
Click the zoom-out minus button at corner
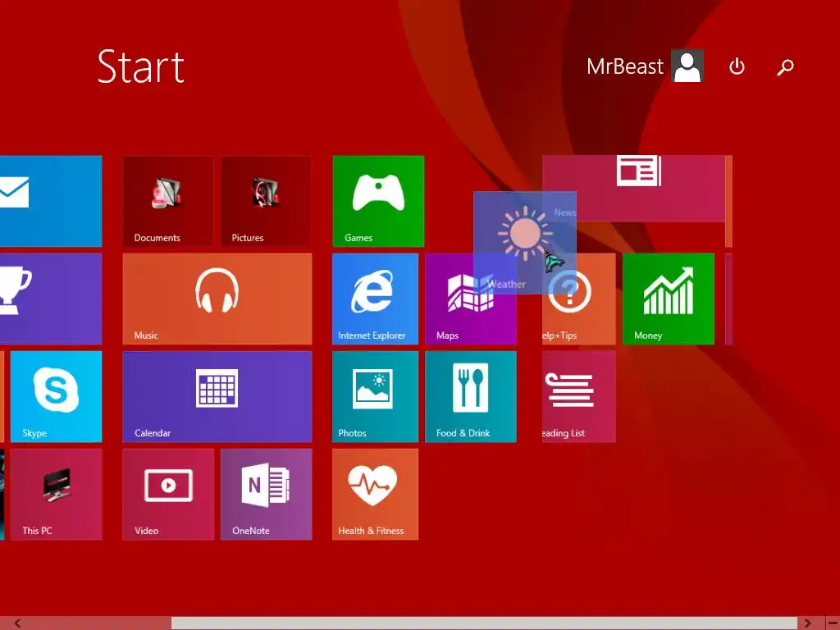tap(832, 623)
